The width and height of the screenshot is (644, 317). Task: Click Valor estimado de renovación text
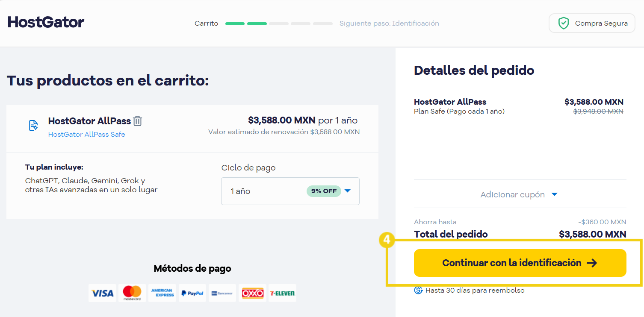point(284,132)
